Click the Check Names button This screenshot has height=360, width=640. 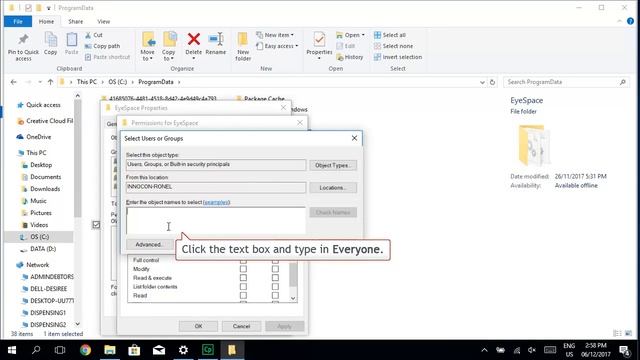333,212
